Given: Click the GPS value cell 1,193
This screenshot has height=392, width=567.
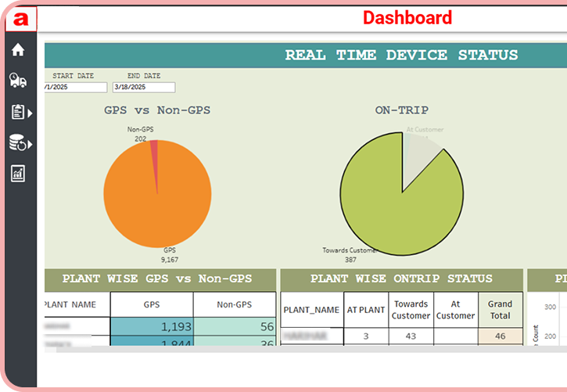Looking at the screenshot, I should 152,327.
